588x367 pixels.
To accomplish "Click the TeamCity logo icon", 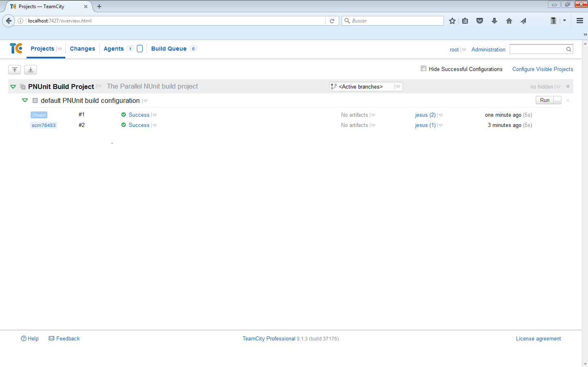I will [16, 49].
